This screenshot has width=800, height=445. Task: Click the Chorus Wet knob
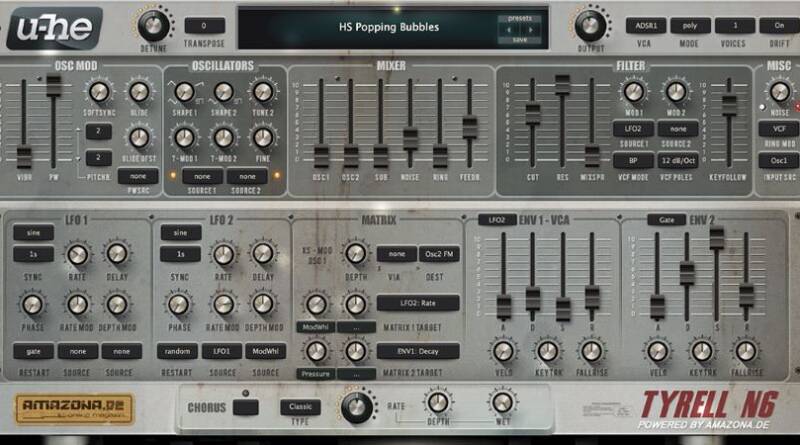click(502, 403)
